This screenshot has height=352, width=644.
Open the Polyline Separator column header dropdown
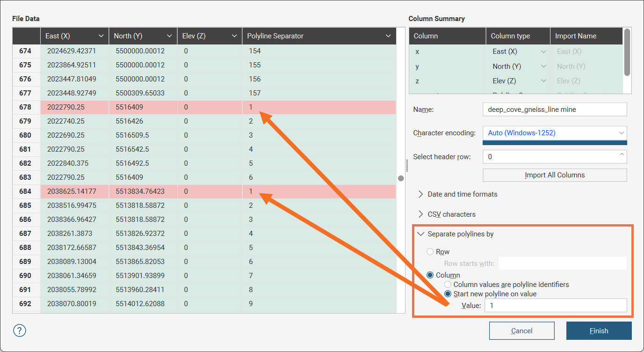388,36
